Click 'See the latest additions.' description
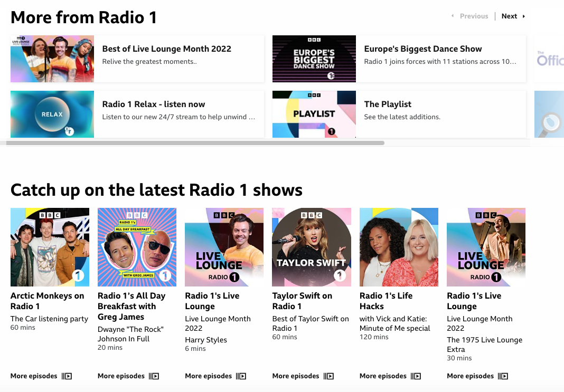 pyautogui.click(x=402, y=117)
